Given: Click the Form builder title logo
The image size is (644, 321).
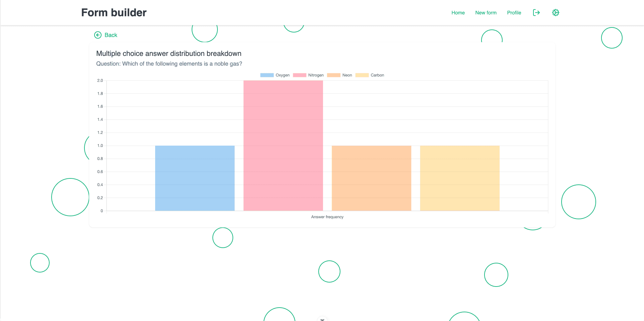Looking at the screenshot, I should tap(114, 13).
